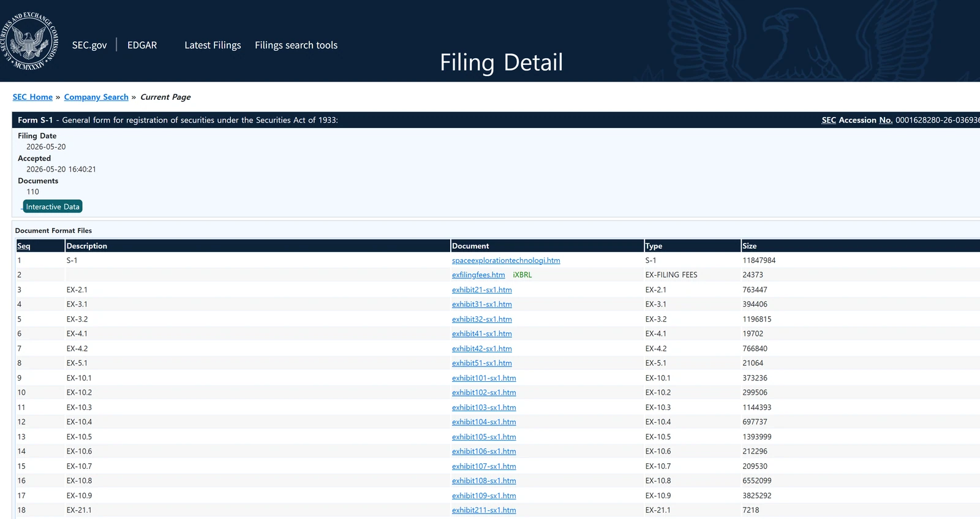Select the size value 3825292
Screen dimensions: 980x519
(x=757, y=496)
